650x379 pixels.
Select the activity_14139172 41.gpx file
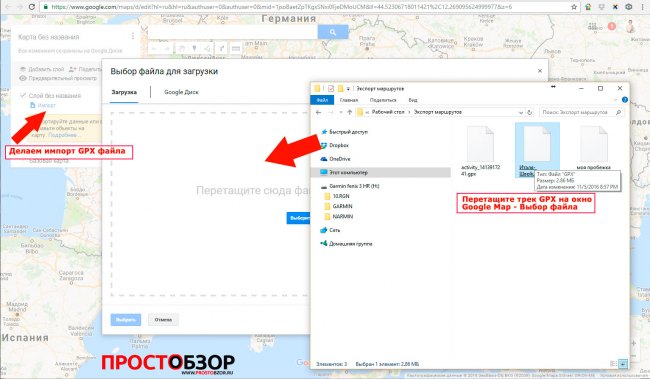point(480,151)
